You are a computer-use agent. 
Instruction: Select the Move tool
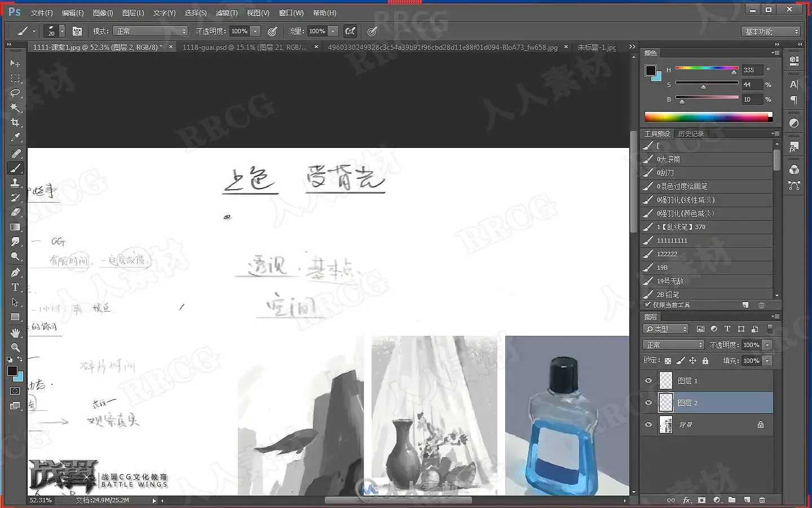(x=15, y=63)
